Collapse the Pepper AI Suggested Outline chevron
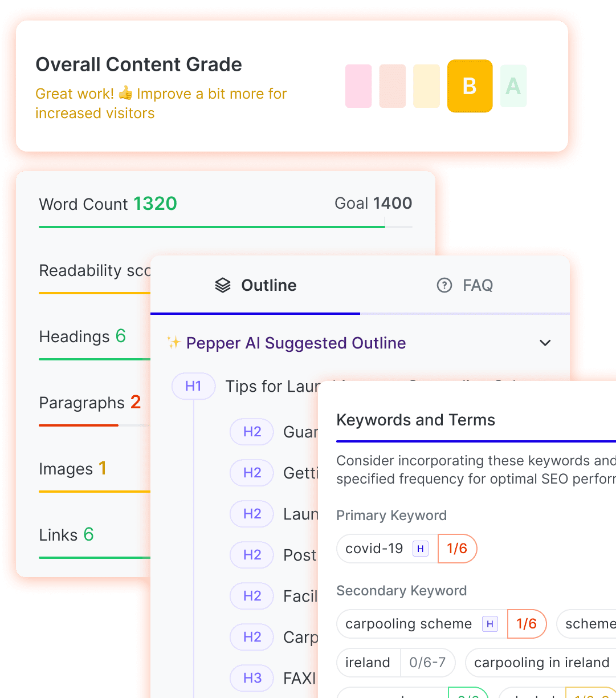Screen dimensions: 616x698 click(x=545, y=343)
